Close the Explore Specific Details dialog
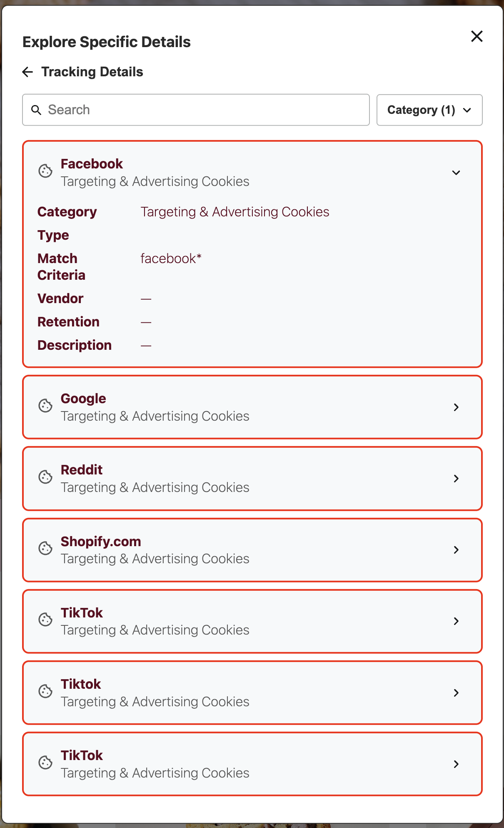This screenshot has width=504, height=828. [477, 36]
